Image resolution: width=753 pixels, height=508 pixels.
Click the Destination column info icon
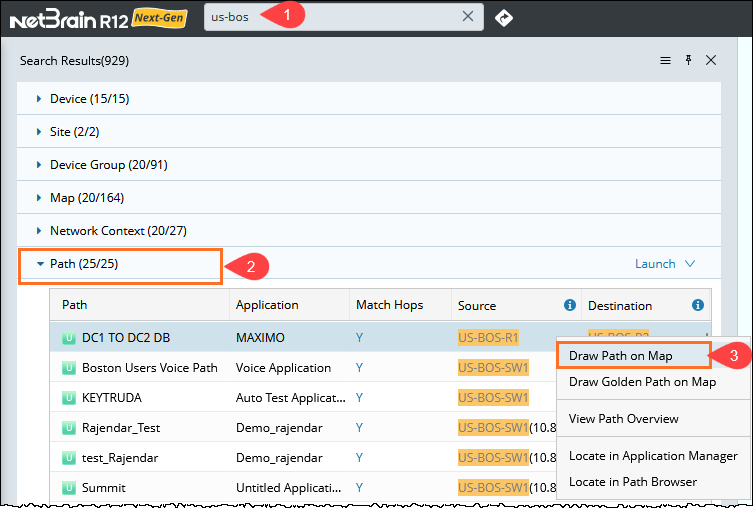point(697,305)
